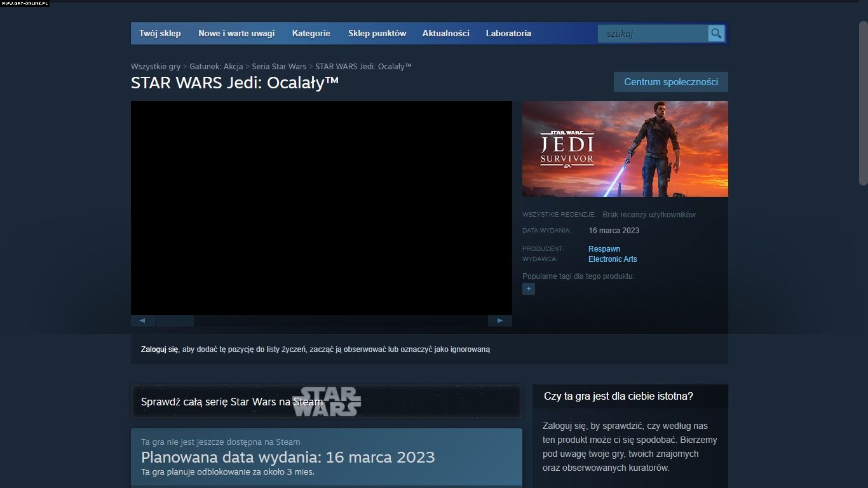Open the Respawn developer link
This screenshot has height=488, width=868.
pos(604,249)
